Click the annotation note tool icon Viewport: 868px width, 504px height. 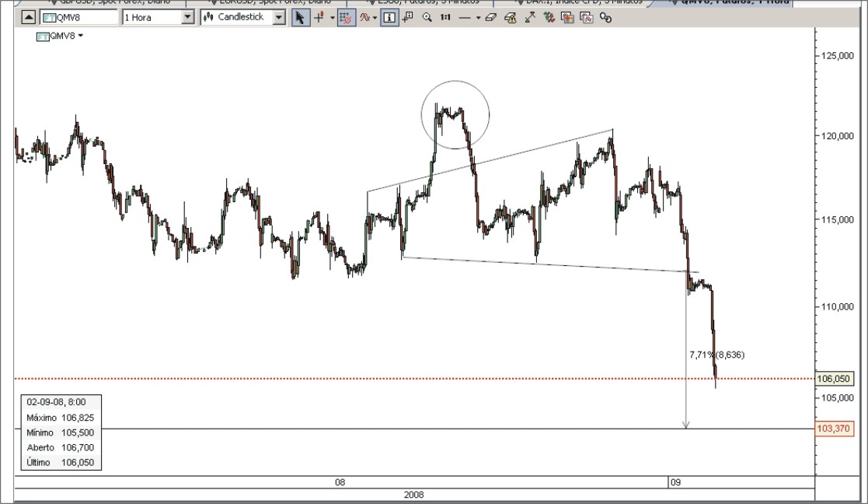tap(408, 18)
